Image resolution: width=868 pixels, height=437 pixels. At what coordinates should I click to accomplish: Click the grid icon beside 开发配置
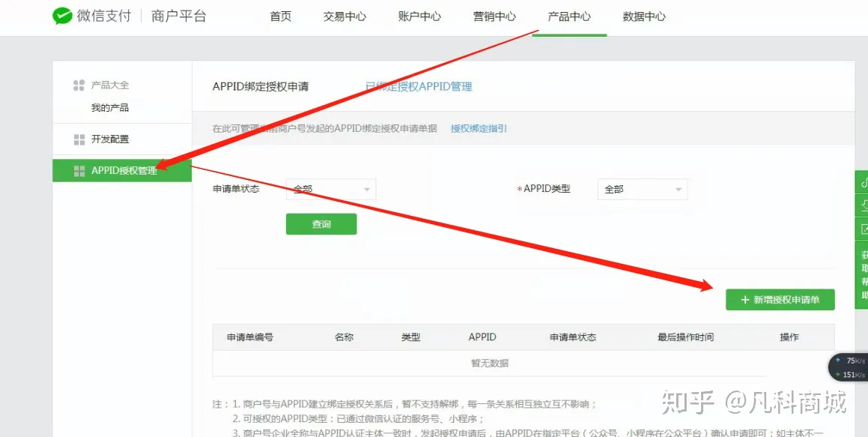(x=79, y=139)
